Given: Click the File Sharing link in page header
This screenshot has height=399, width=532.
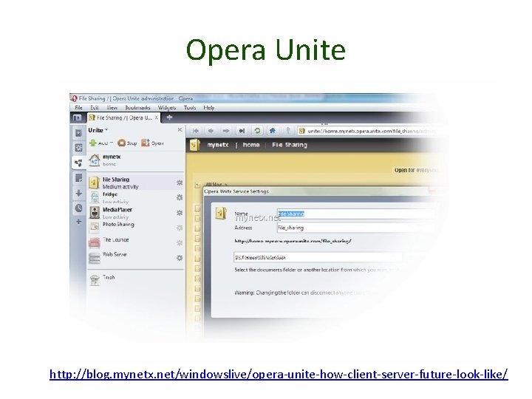Looking at the screenshot, I should pyautogui.click(x=290, y=145).
